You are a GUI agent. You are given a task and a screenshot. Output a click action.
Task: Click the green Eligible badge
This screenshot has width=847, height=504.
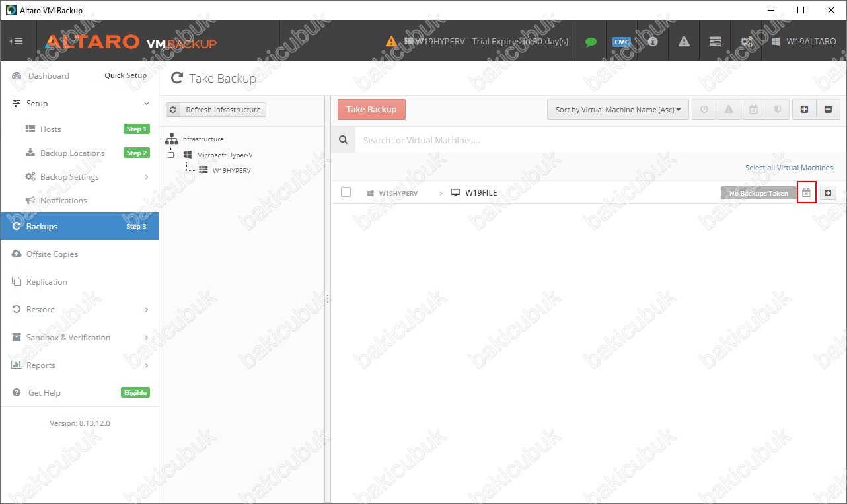tap(135, 392)
